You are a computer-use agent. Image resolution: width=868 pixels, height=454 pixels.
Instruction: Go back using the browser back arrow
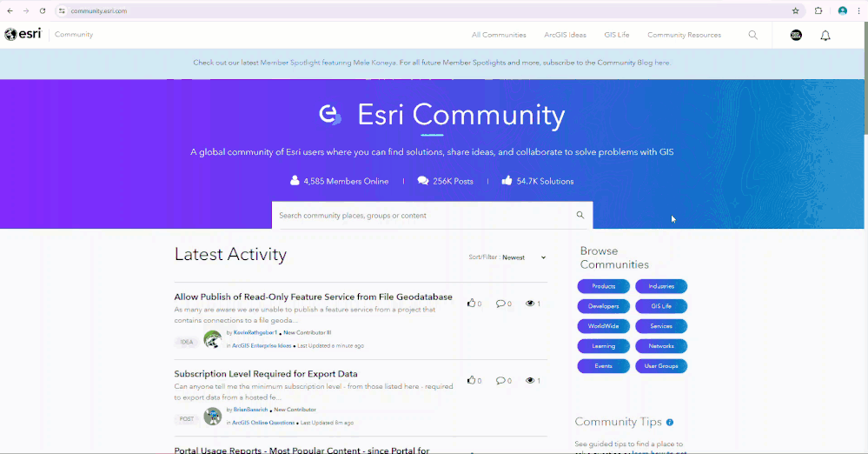pyautogui.click(x=10, y=10)
